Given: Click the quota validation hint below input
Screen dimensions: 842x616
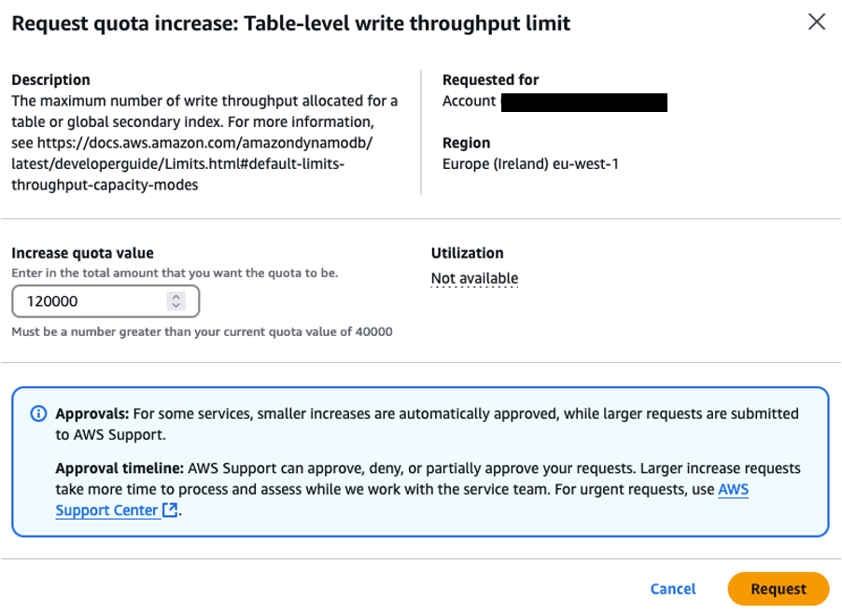Looking at the screenshot, I should click(201, 332).
